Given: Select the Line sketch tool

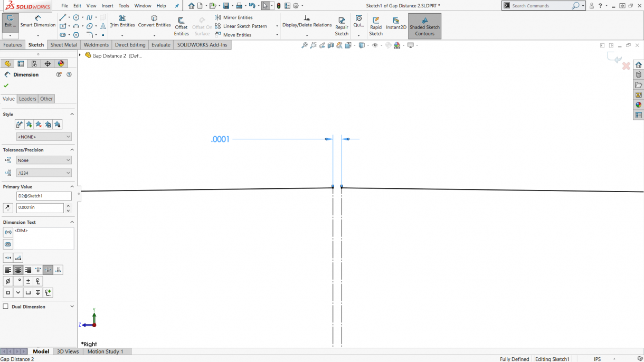Looking at the screenshot, I should coord(62,17).
